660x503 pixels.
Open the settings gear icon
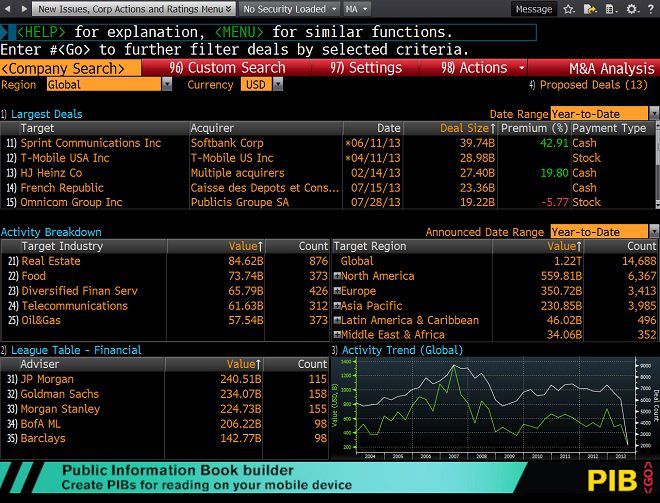[x=631, y=9]
